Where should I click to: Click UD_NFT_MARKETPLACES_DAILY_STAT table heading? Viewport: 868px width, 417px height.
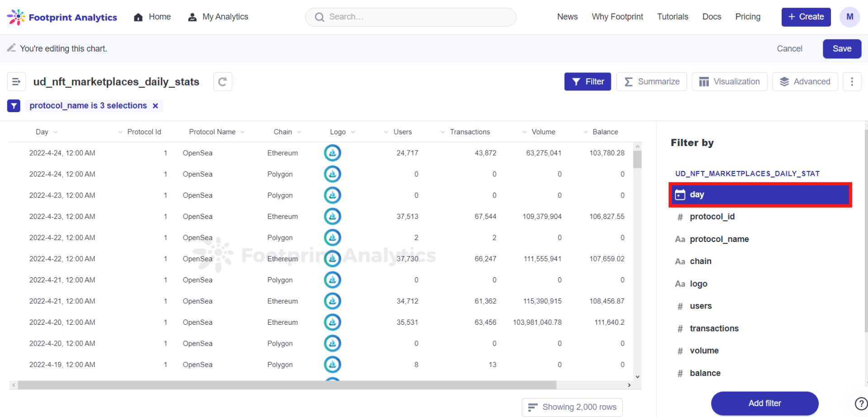pyautogui.click(x=747, y=174)
